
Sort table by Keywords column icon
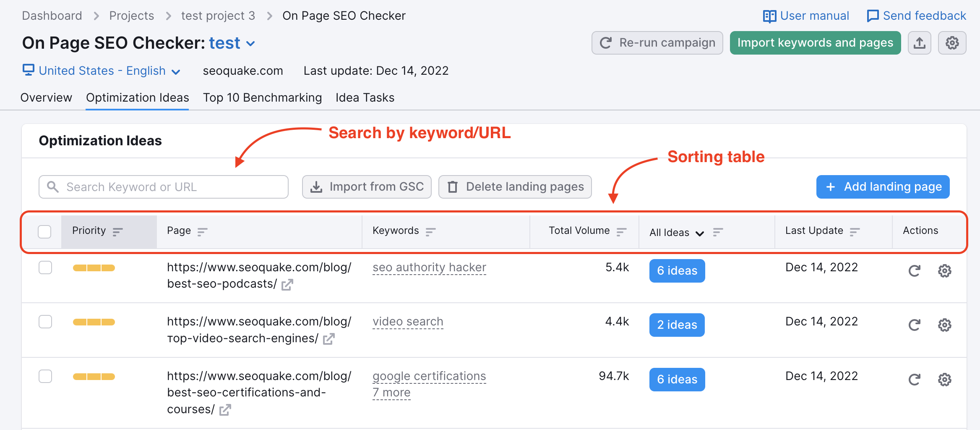click(x=430, y=231)
